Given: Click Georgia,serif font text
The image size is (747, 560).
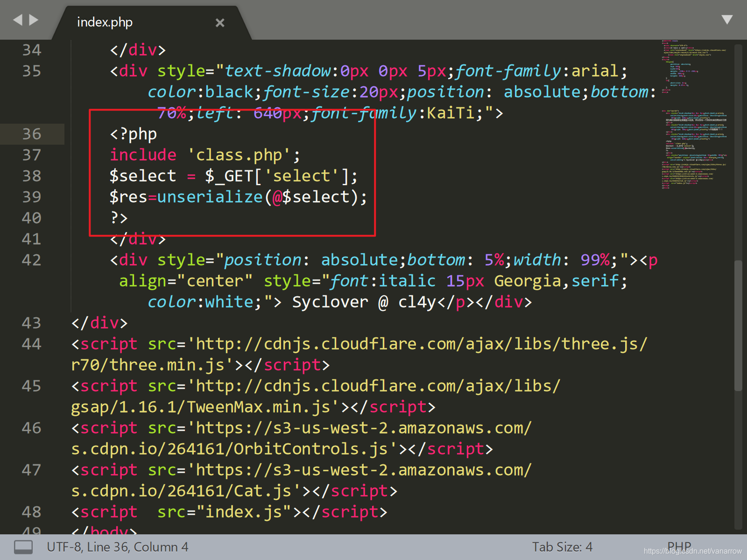Looking at the screenshot, I should coord(556,281).
